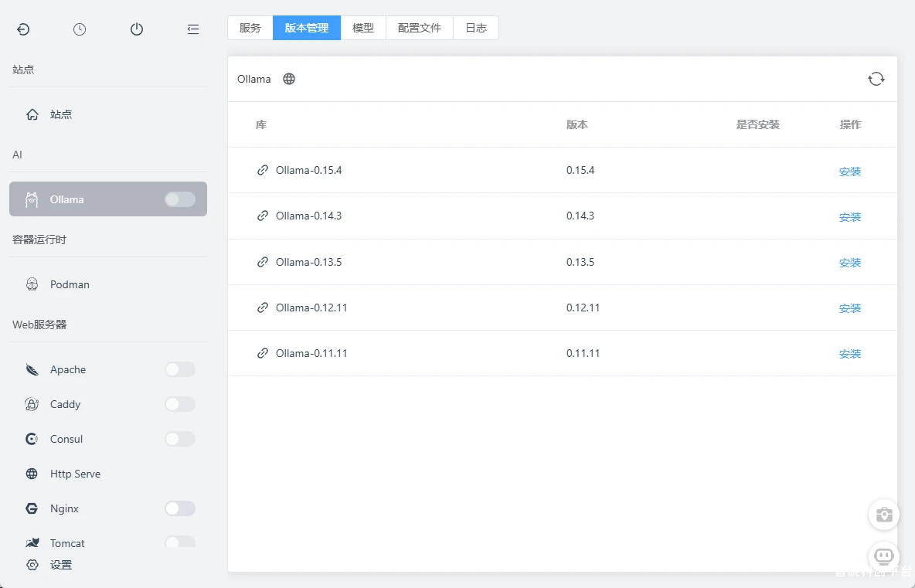Click the link icon for Ollama-0.12.11
Image resolution: width=915 pixels, height=588 pixels.
[263, 308]
